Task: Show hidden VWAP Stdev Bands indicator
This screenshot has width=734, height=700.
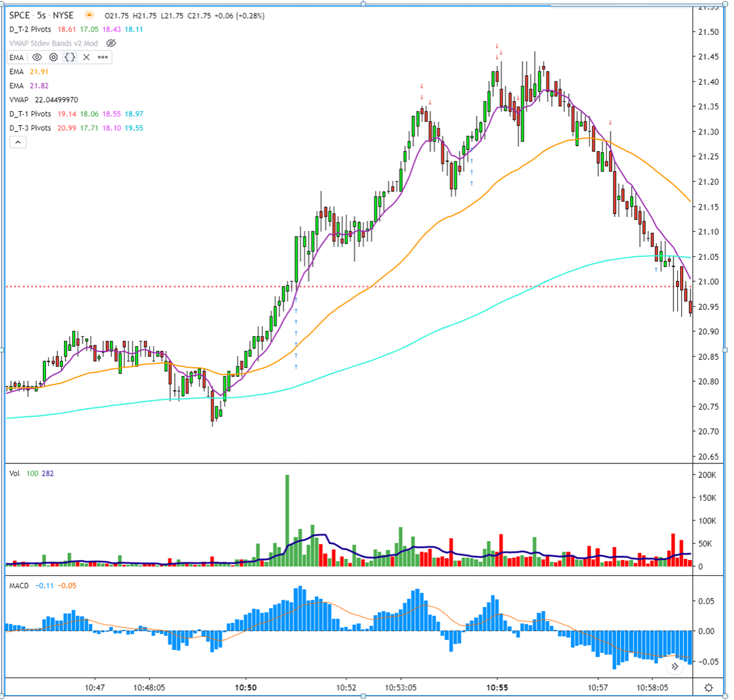Action: coord(111,43)
